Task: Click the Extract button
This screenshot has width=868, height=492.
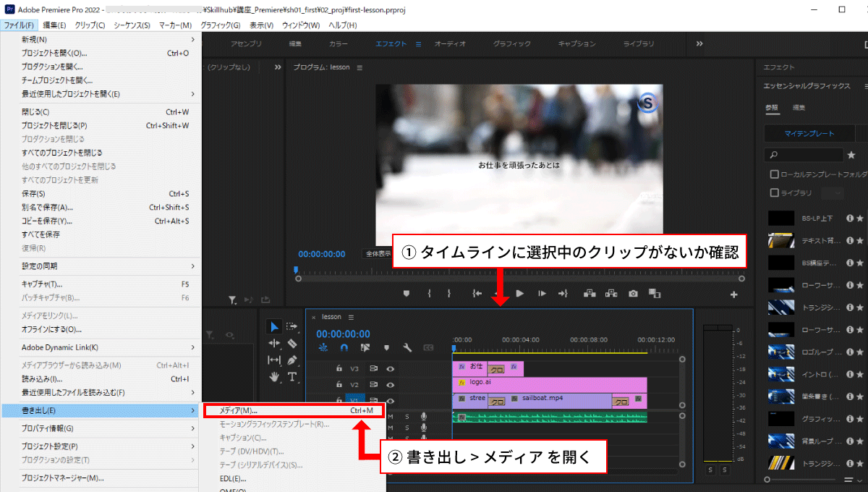Action: [611, 293]
